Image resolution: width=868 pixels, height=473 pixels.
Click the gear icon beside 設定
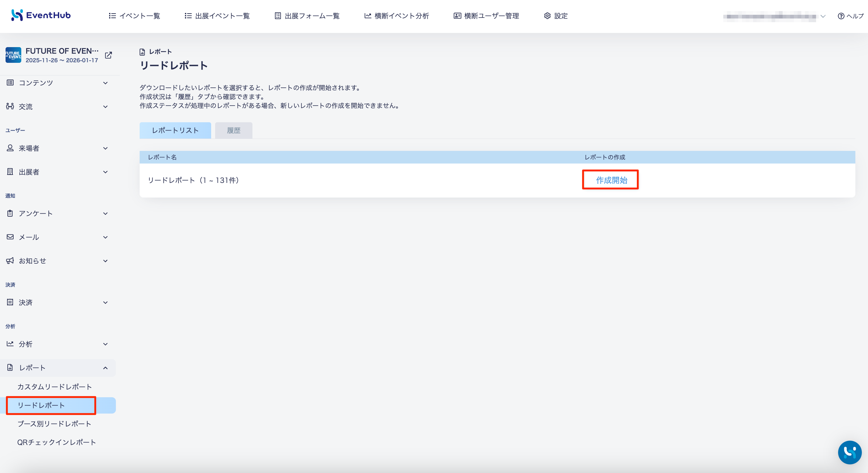(x=547, y=16)
